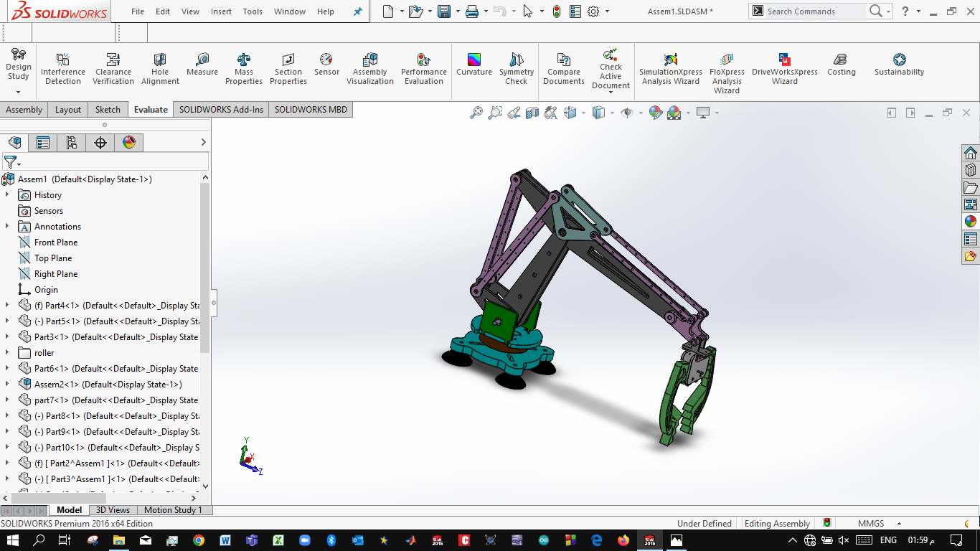Expand Part3<1> in tree
Image resolution: width=980 pixels, height=551 pixels.
click(7, 337)
